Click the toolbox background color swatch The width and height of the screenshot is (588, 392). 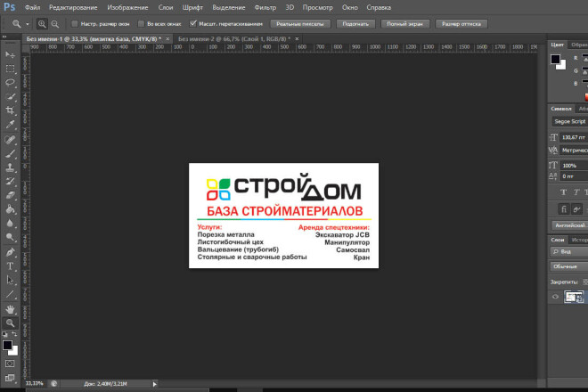click(x=14, y=352)
